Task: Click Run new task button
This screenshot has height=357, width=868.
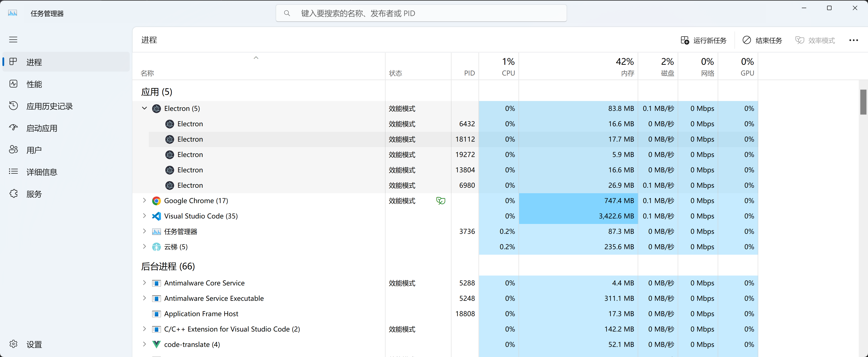Action: click(x=704, y=40)
